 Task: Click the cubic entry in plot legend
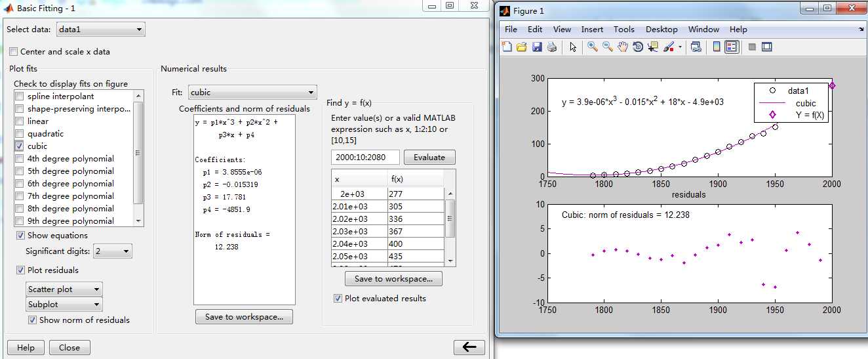[806, 103]
